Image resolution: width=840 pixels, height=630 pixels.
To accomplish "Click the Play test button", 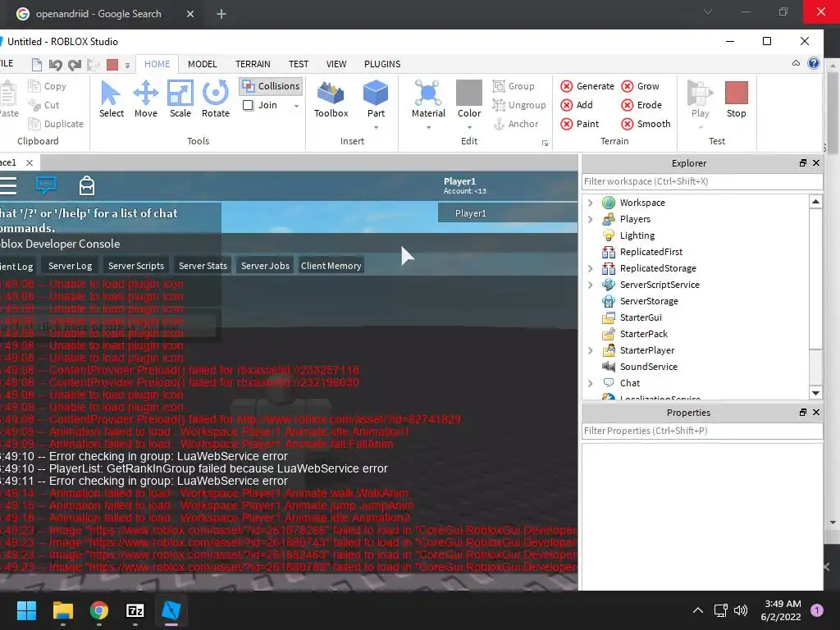I will tap(701, 99).
